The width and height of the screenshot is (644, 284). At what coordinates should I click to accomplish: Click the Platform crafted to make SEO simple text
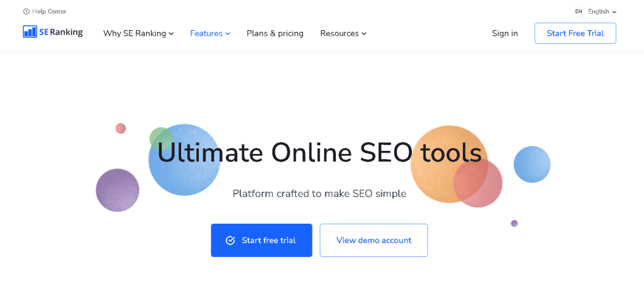(x=319, y=194)
